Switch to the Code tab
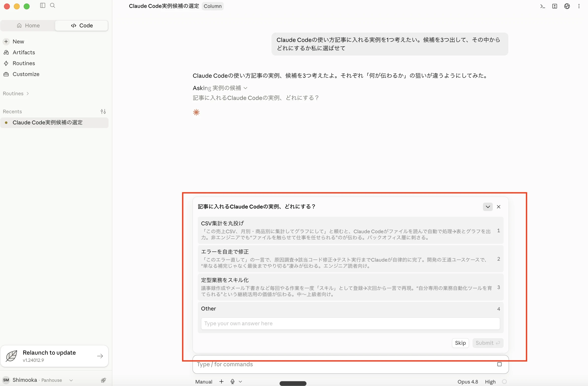 click(82, 25)
